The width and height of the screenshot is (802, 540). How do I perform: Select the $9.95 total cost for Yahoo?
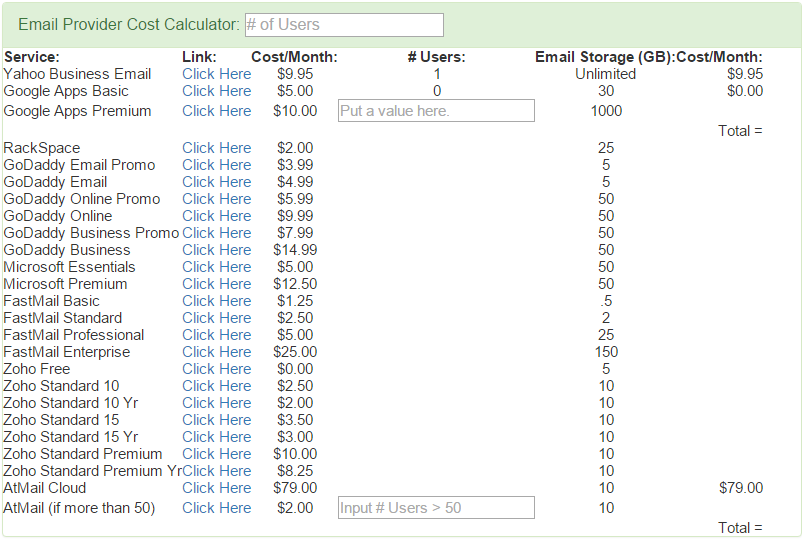tap(745, 74)
